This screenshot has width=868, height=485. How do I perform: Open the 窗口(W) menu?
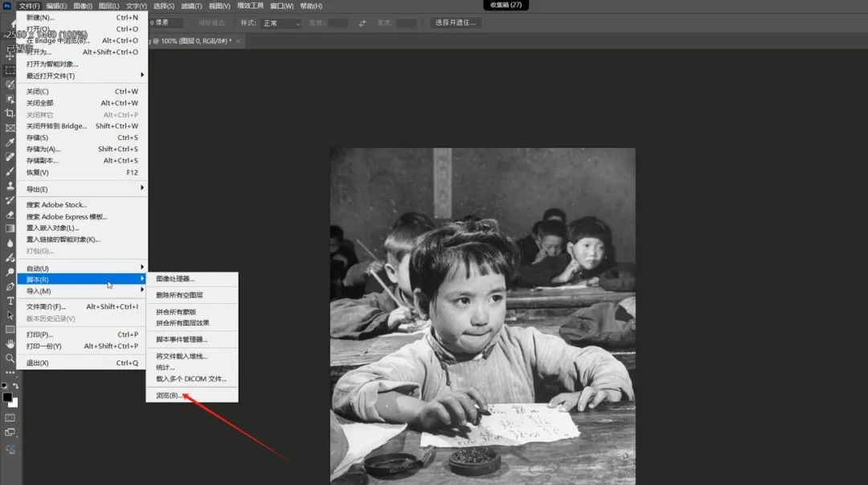pos(282,6)
